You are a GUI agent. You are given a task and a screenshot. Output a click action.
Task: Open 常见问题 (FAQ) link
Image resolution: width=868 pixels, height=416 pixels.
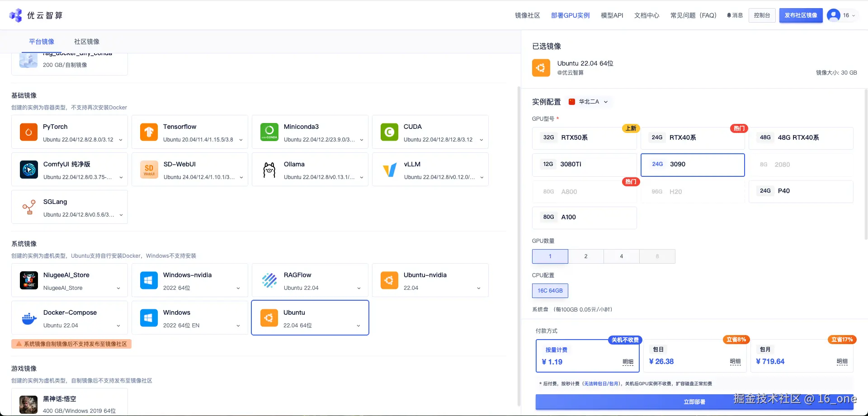tap(693, 15)
